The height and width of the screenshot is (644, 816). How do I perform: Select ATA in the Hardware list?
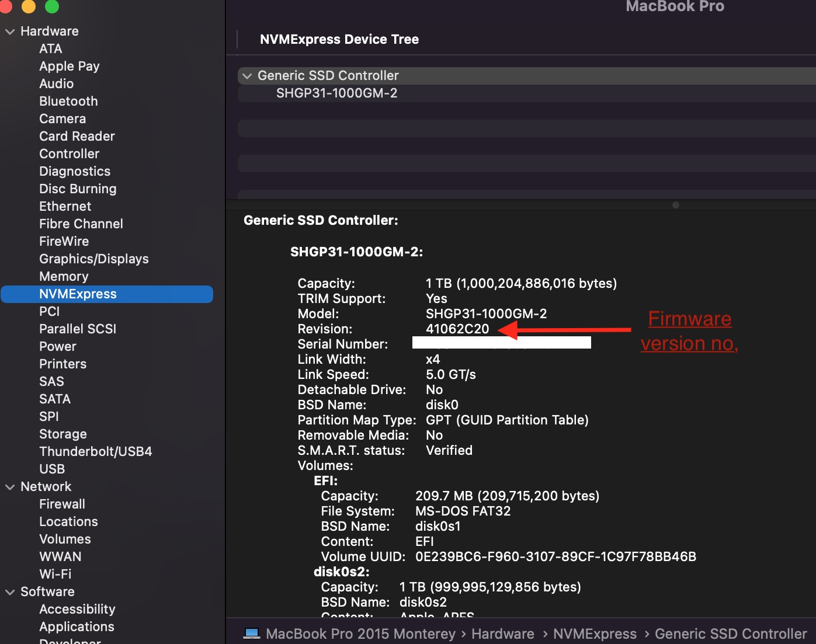51,49
